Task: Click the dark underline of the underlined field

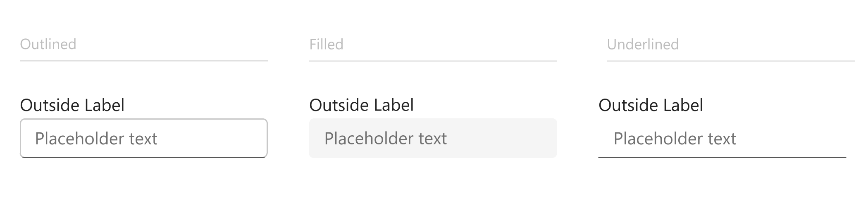Action: coord(723,157)
